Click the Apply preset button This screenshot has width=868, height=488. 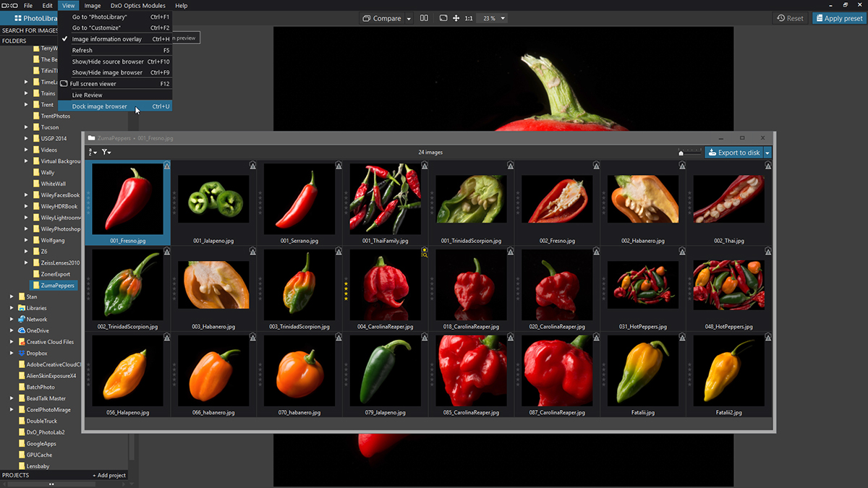pos(838,18)
